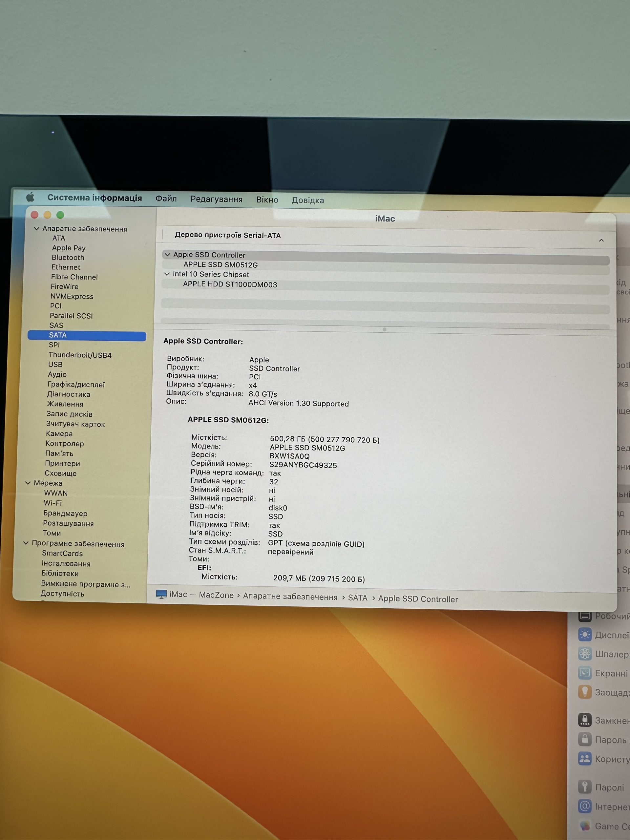Select Графіка/дисплеї in the sidebar

(76, 384)
